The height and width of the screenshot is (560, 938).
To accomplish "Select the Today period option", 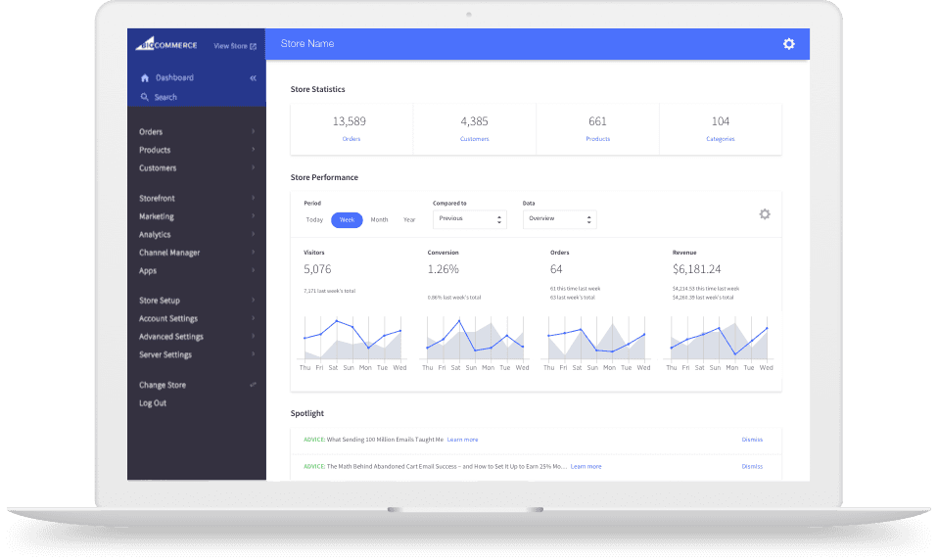I will 314,219.
